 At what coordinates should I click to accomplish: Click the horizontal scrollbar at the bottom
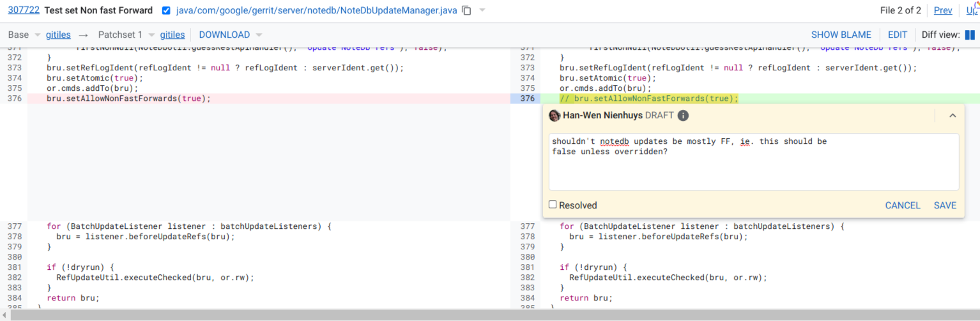tap(490, 315)
